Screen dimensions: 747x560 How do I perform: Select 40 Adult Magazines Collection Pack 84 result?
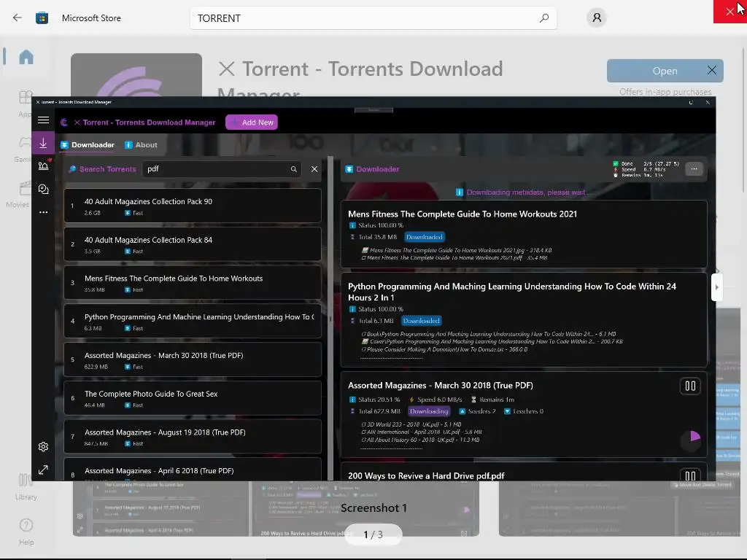(193, 244)
